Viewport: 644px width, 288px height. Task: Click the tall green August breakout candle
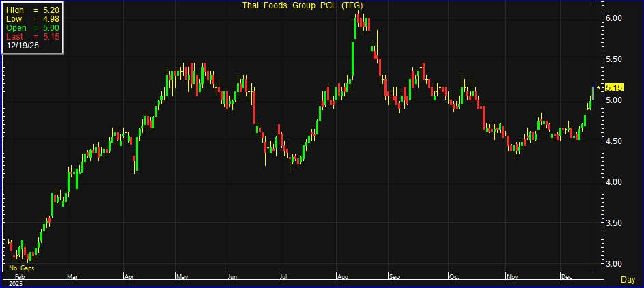pyautogui.click(x=353, y=60)
